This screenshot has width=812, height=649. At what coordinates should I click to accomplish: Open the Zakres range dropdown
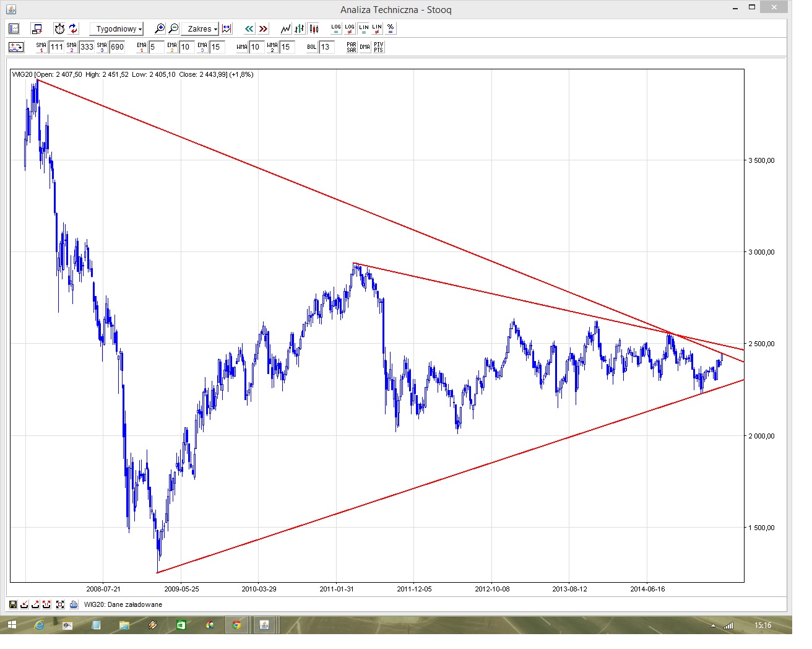coord(200,28)
